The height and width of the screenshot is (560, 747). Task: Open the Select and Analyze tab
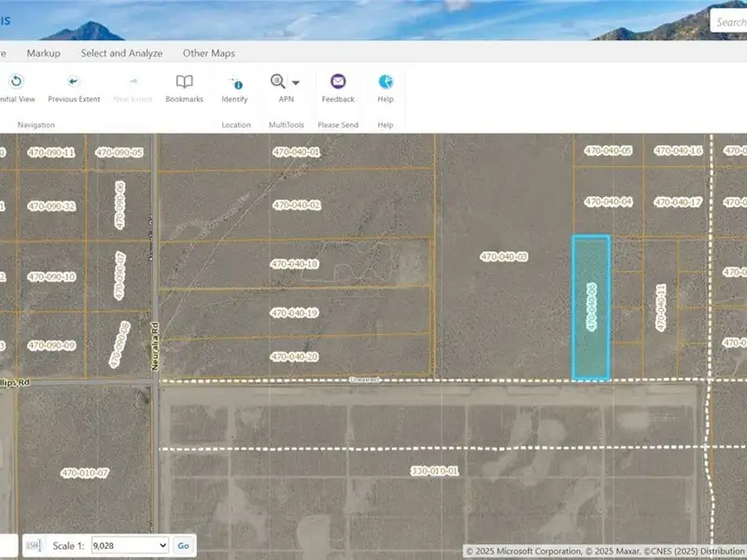(x=121, y=53)
